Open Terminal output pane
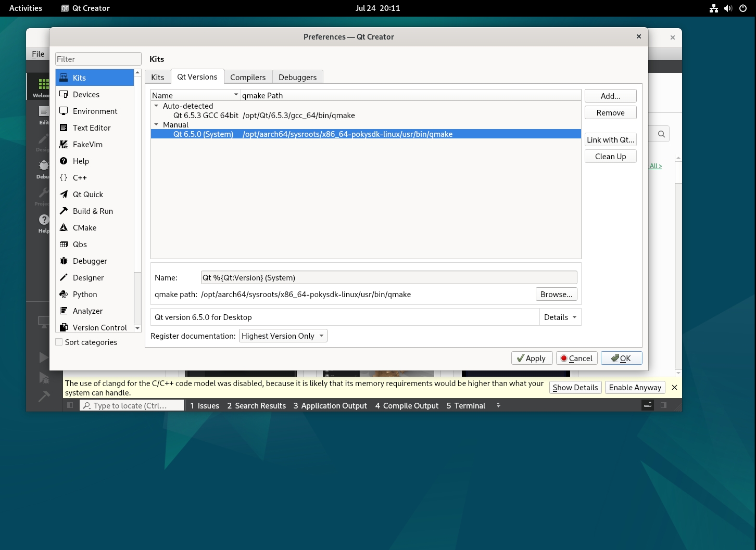Screen dimensions: 756x550 click(x=466, y=405)
